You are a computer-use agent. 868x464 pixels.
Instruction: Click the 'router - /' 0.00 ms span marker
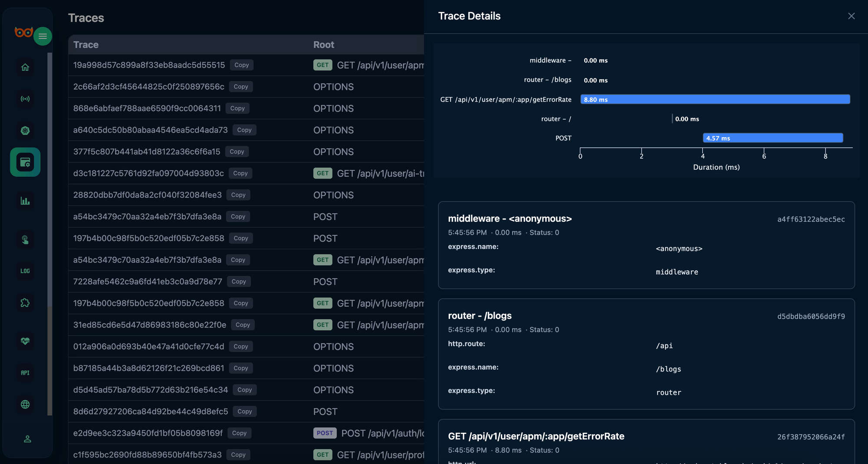pos(672,119)
